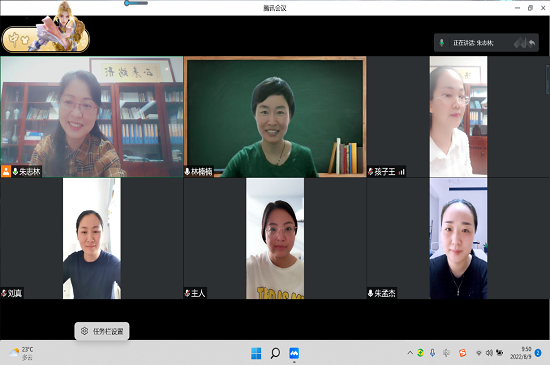550x365 pixels.
Task: Click the Tencent Meeting taskbar icon
Action: (294, 353)
